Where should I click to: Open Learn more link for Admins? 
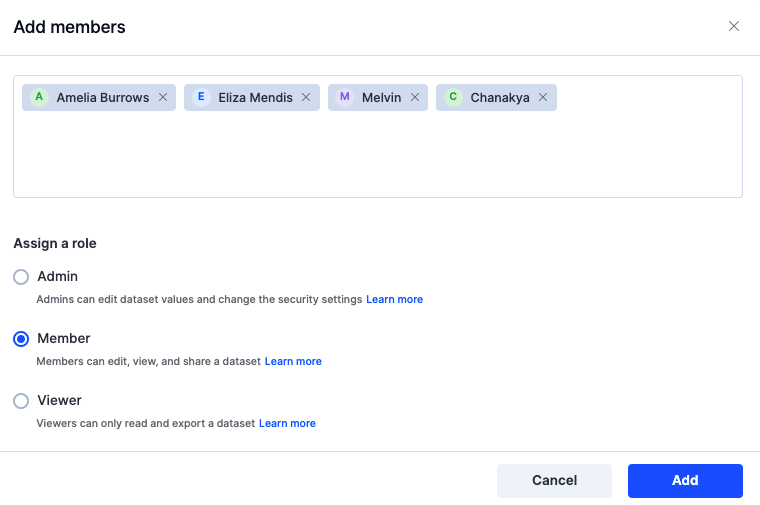[x=395, y=300]
